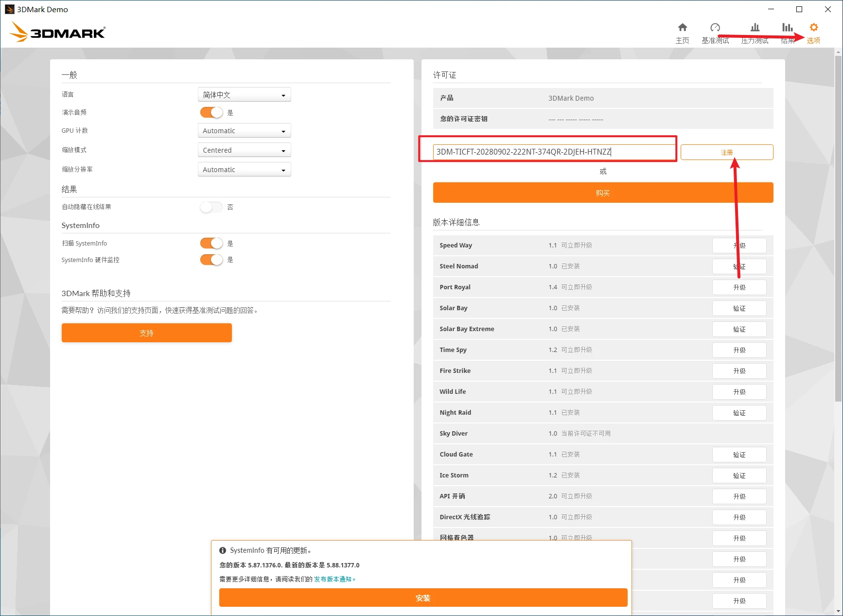The image size is (843, 616).
Task: Click the 3DMark Demo title bar icon
Action: [10, 9]
